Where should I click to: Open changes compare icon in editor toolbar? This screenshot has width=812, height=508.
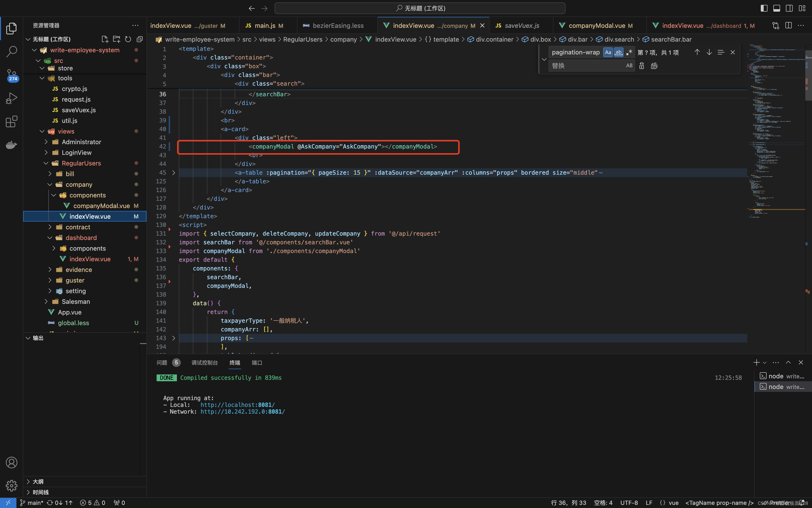pos(776,26)
